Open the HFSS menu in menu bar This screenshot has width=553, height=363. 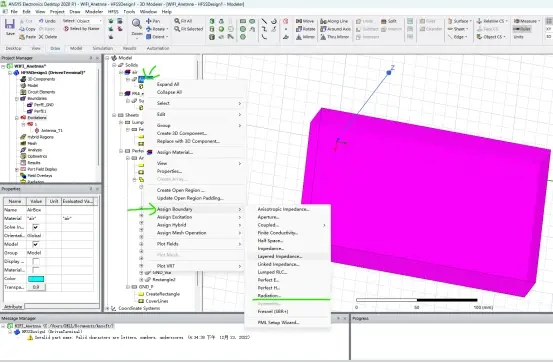click(113, 12)
